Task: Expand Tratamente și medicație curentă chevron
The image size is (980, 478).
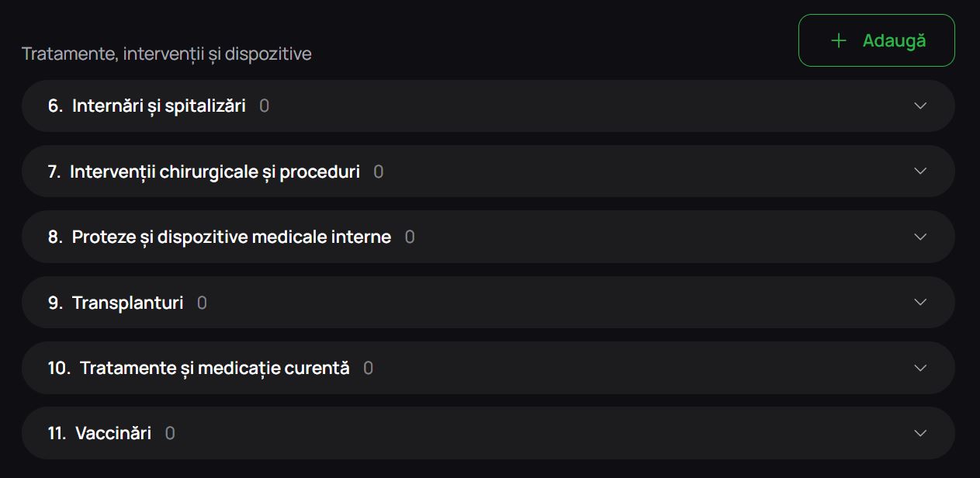Action: click(x=920, y=368)
